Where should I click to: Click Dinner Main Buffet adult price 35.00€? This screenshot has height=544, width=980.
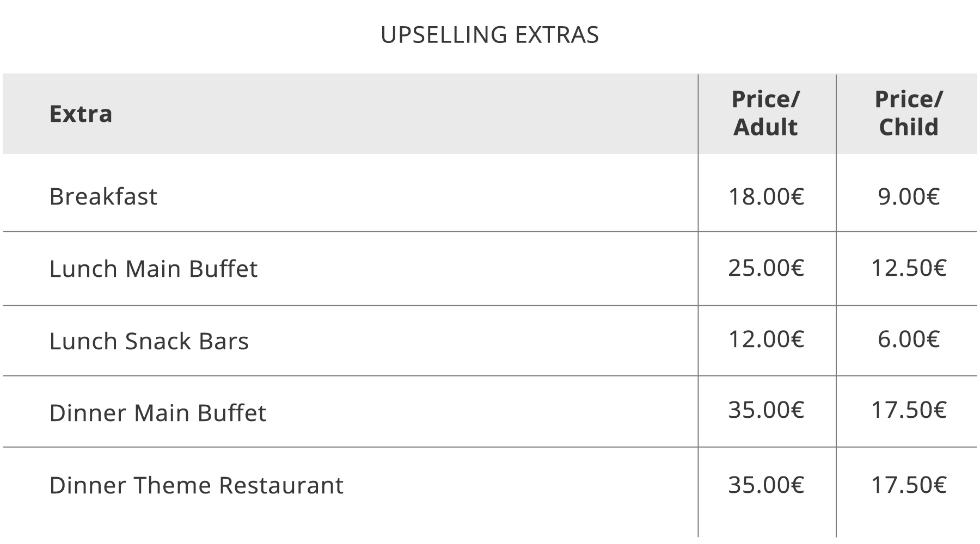[x=766, y=410]
